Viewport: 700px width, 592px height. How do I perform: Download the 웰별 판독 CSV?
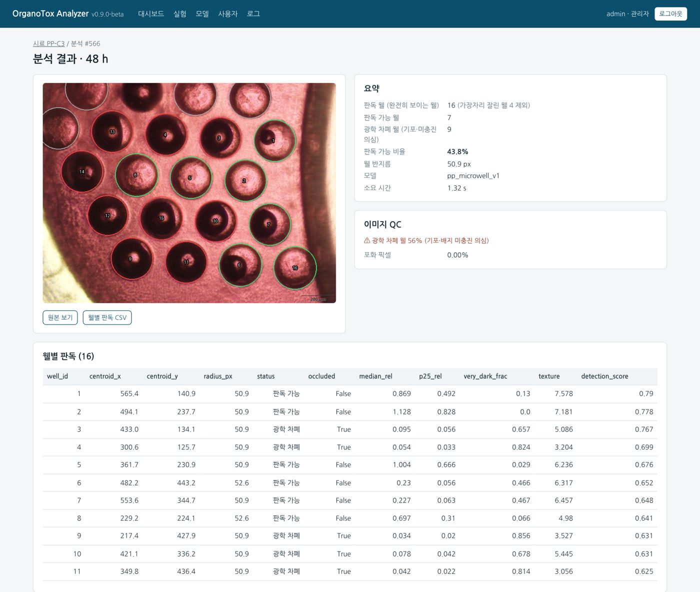(x=107, y=317)
